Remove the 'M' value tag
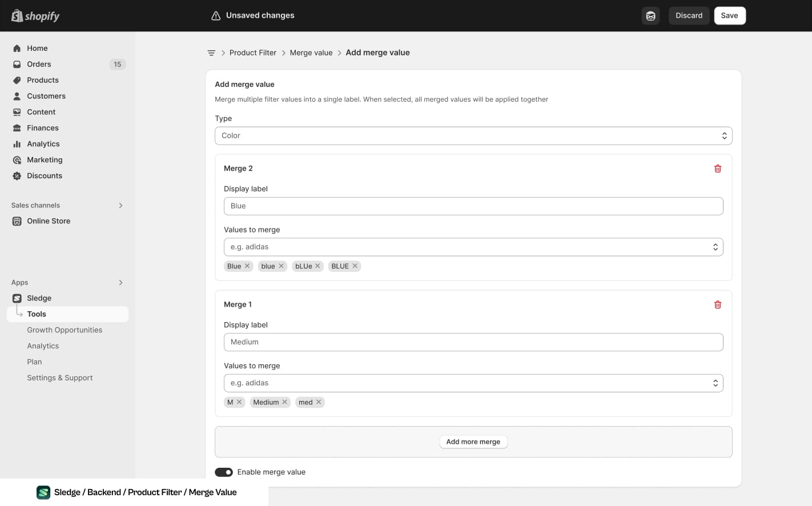This screenshot has width=812, height=506. coord(239,402)
